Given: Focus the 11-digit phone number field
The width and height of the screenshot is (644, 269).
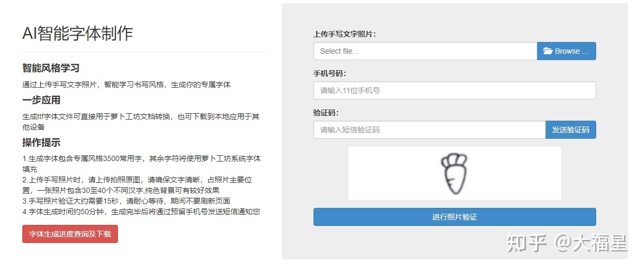Looking at the screenshot, I should [455, 90].
